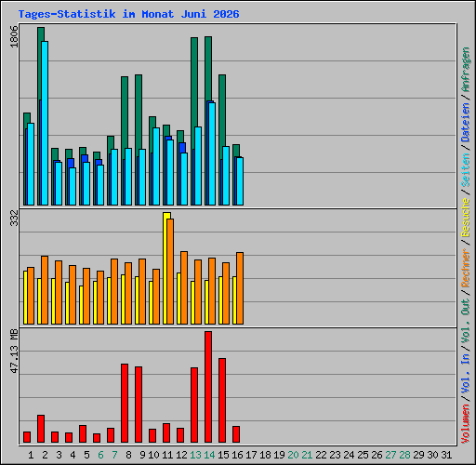476x465 pixels.
Task: Click the chart title 'Tages-Statistik im Monat Juni 2026'
Action: pos(128,14)
